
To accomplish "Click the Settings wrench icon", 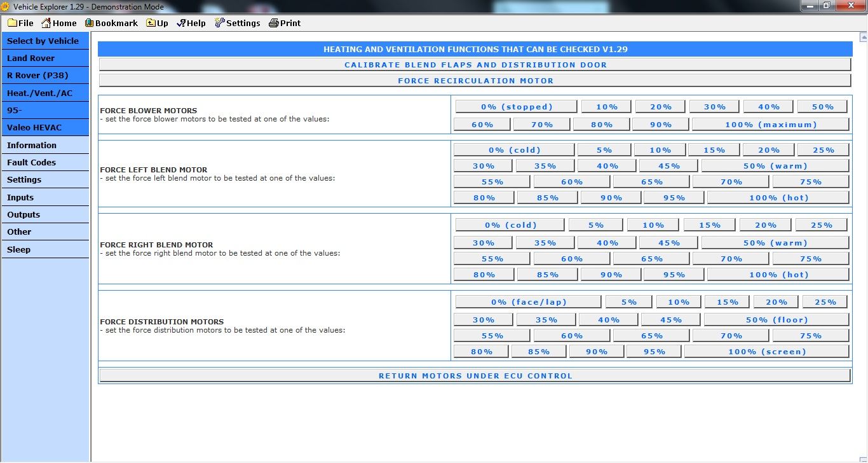I will click(220, 23).
